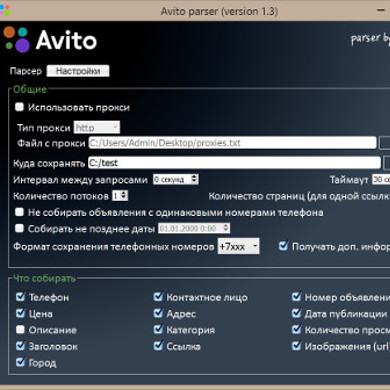Enable the Использовать прокси checkbox
Image resolution: width=390 pixels, height=390 pixels.
pos(19,107)
